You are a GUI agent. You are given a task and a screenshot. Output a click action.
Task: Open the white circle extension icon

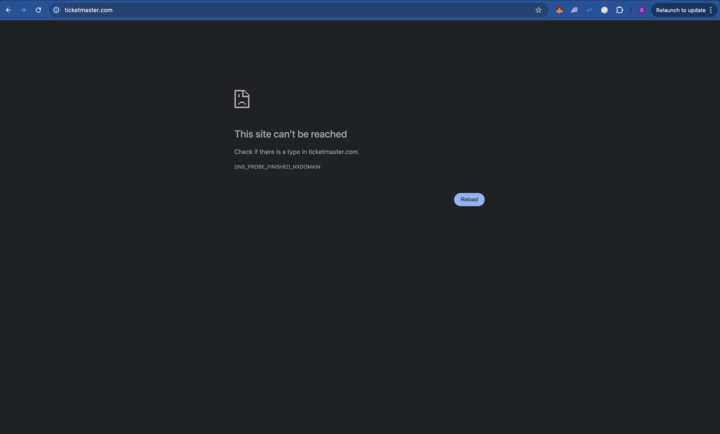click(x=604, y=10)
